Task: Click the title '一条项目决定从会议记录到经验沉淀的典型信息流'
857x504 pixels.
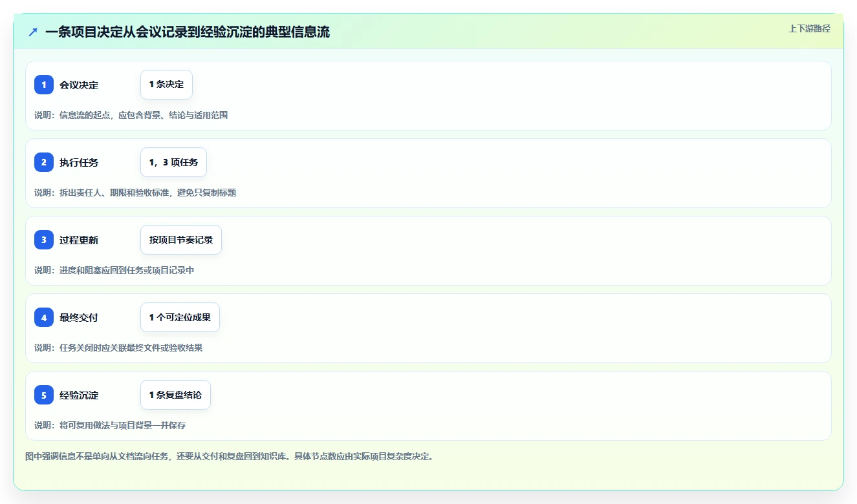Action: (188, 32)
